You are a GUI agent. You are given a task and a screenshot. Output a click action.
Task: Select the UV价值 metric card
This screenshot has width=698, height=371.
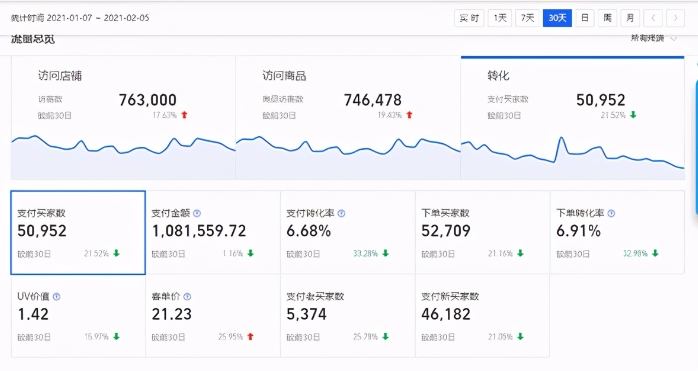pos(78,316)
